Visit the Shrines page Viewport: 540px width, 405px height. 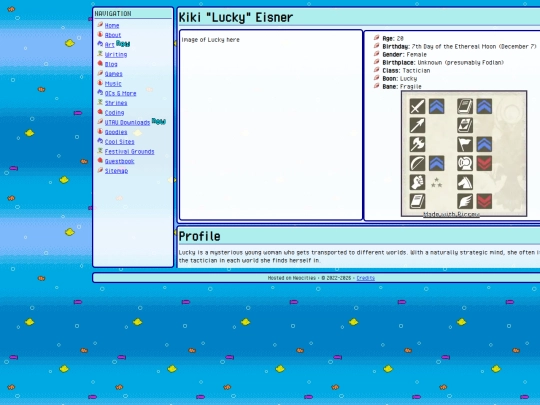coord(116,103)
